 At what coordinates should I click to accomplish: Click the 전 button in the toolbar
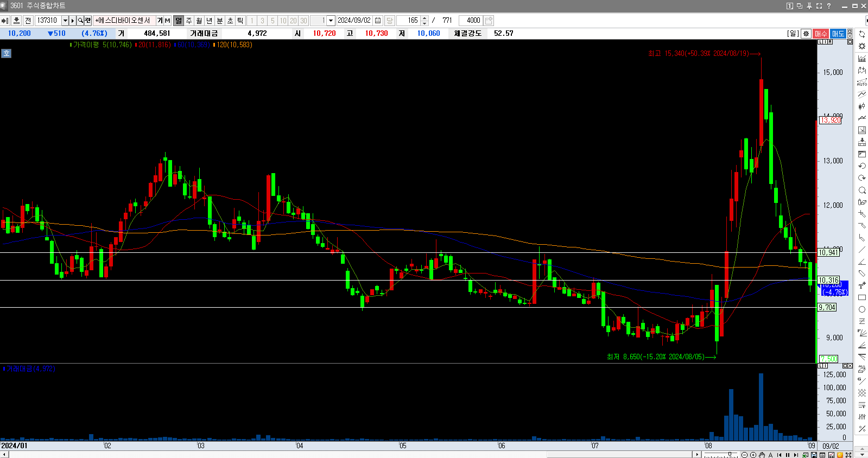coord(28,21)
